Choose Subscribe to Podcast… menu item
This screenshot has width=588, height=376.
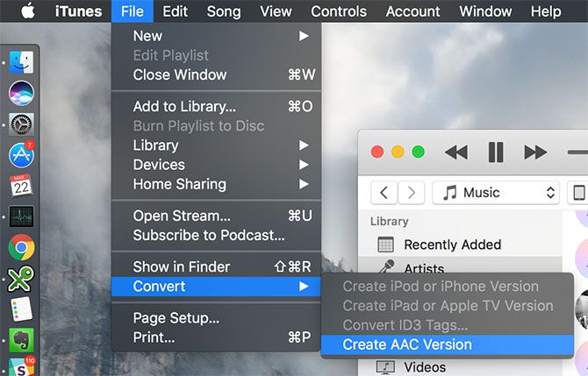point(216,235)
